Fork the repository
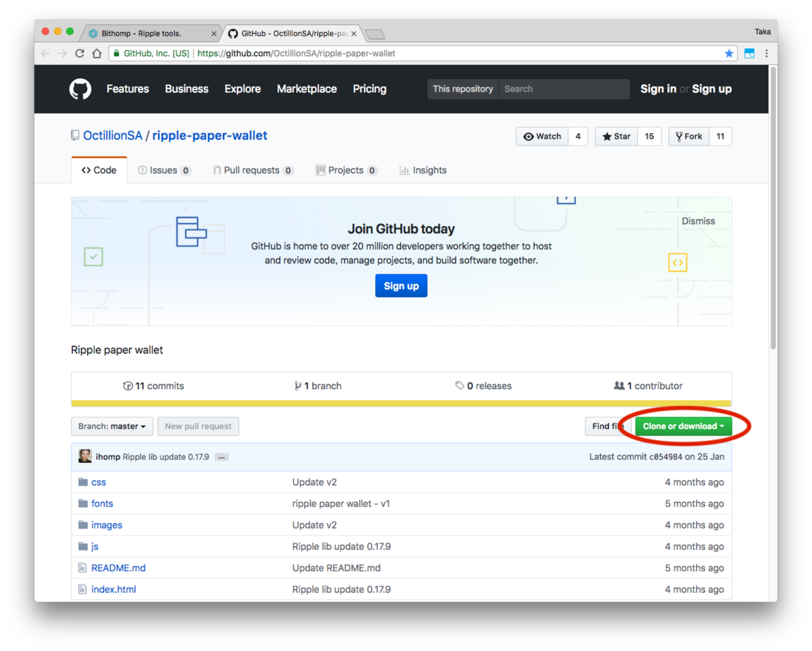Screen dimensions: 812x651 coord(689,137)
